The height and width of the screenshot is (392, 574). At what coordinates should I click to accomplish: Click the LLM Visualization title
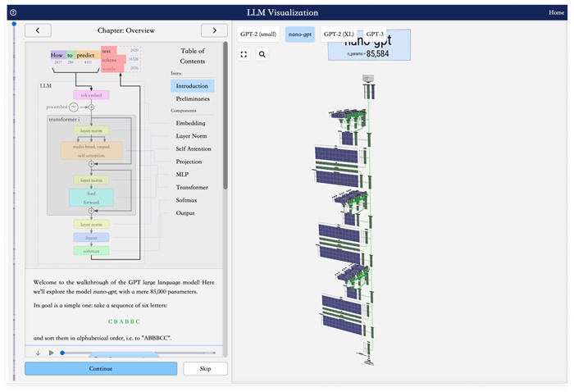click(x=282, y=12)
